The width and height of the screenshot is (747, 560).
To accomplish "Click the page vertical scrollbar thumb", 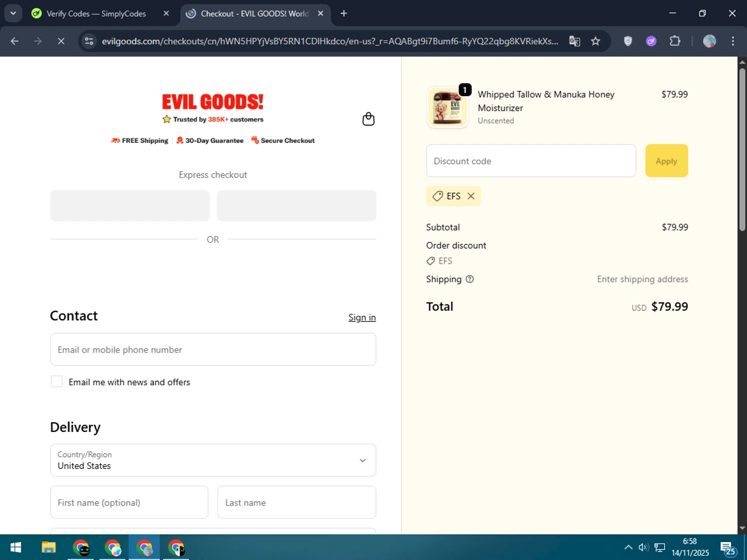I will click(x=742, y=149).
